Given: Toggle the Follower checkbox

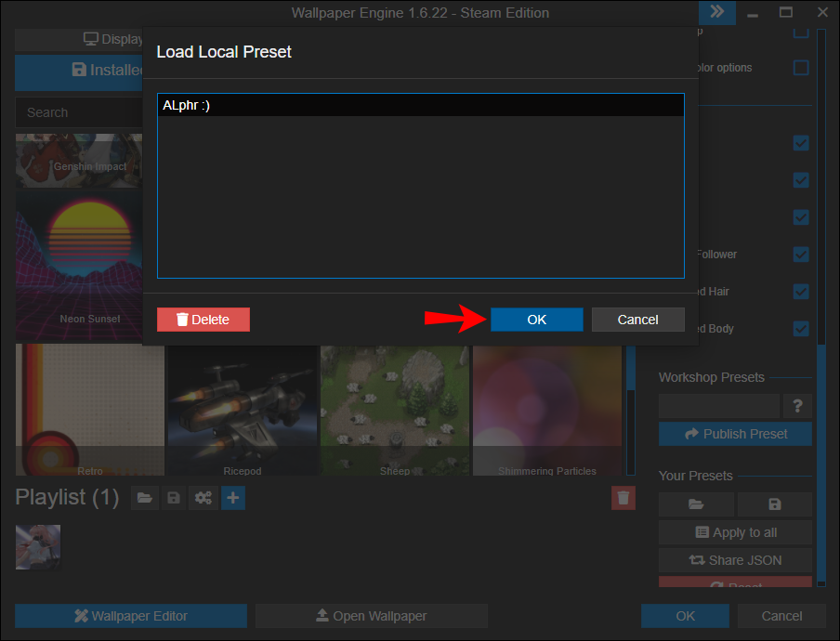Looking at the screenshot, I should coord(801,255).
